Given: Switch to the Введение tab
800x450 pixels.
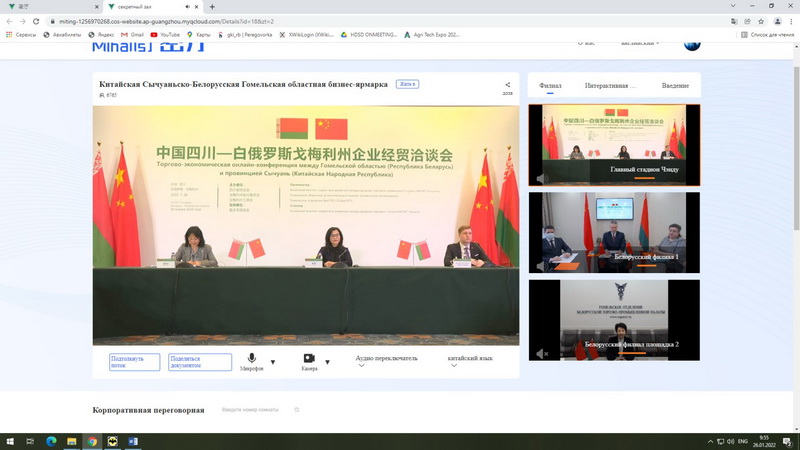Looking at the screenshot, I should pyautogui.click(x=675, y=86).
